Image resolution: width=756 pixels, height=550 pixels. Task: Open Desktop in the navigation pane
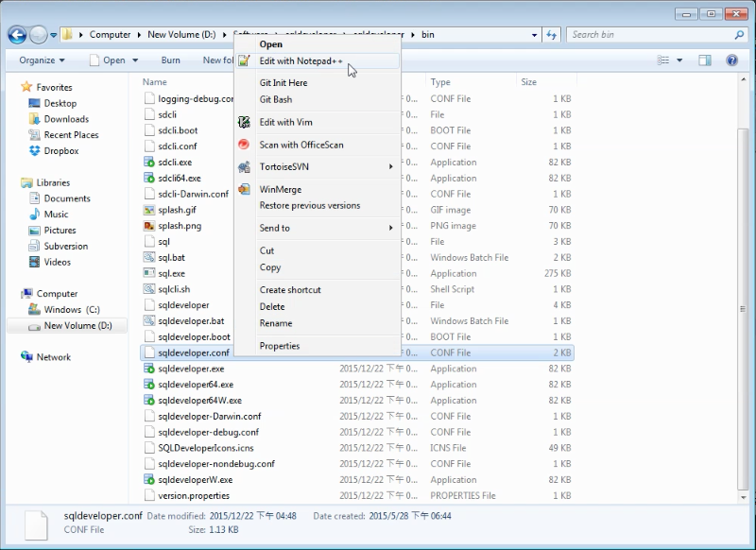(x=60, y=103)
